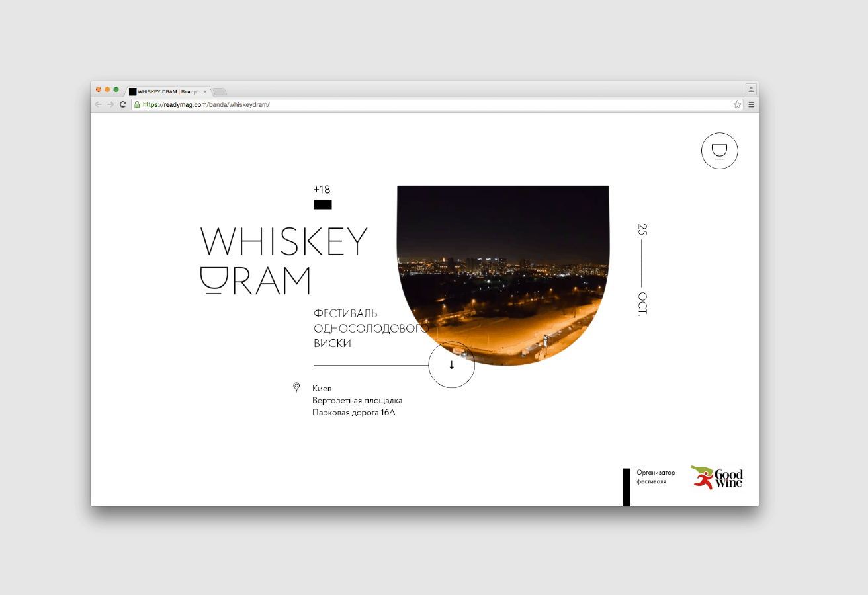This screenshot has width=868, height=595.
Task: Click the Парковая дорога 16А address
Action: pos(354,413)
